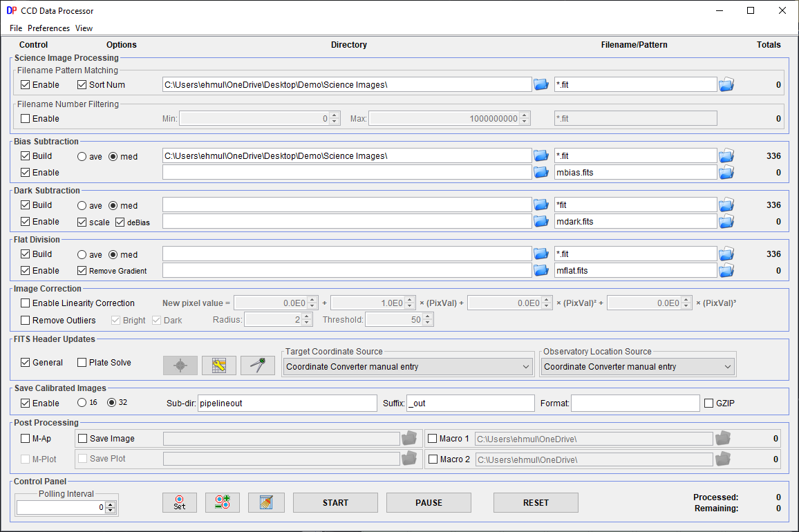
Task: Open the Observatory Location Source dropdown
Action: tap(637, 367)
